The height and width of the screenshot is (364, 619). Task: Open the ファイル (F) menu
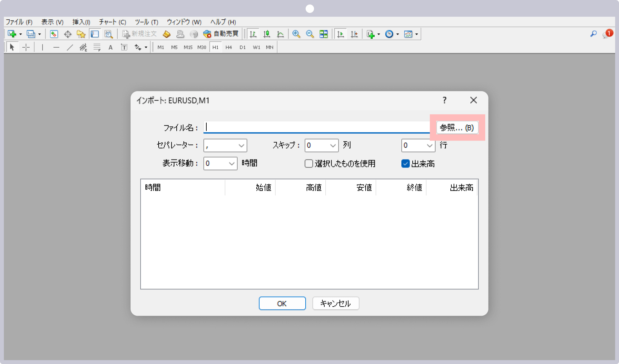[x=19, y=22]
